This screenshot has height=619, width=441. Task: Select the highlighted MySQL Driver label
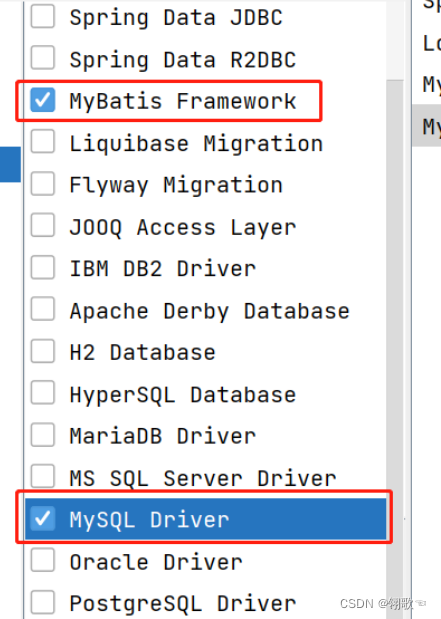[149, 520]
